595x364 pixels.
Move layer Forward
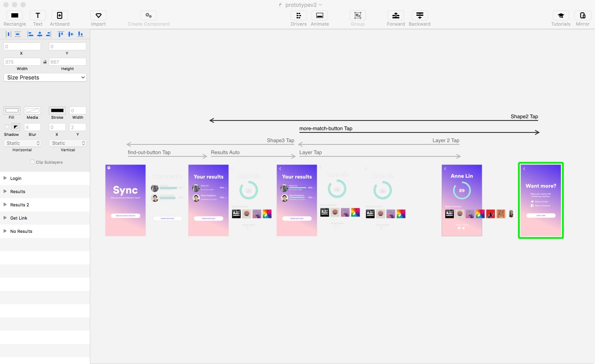396,15
